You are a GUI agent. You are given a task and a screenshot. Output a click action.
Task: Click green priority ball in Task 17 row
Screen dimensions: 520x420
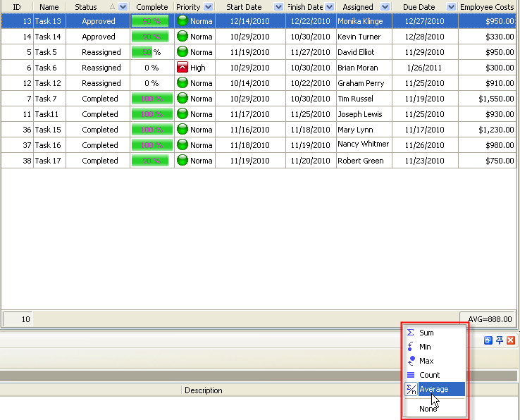[x=182, y=161]
